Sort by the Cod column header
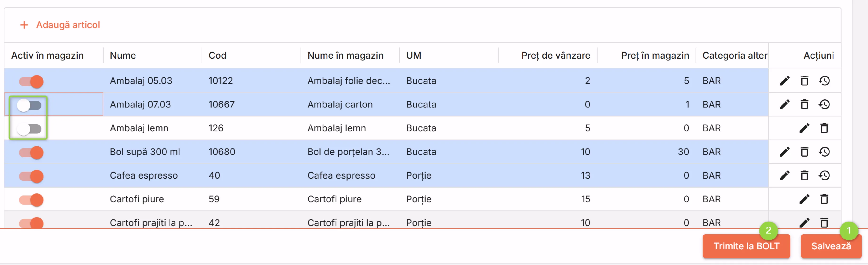Image resolution: width=868 pixels, height=265 pixels. click(217, 55)
